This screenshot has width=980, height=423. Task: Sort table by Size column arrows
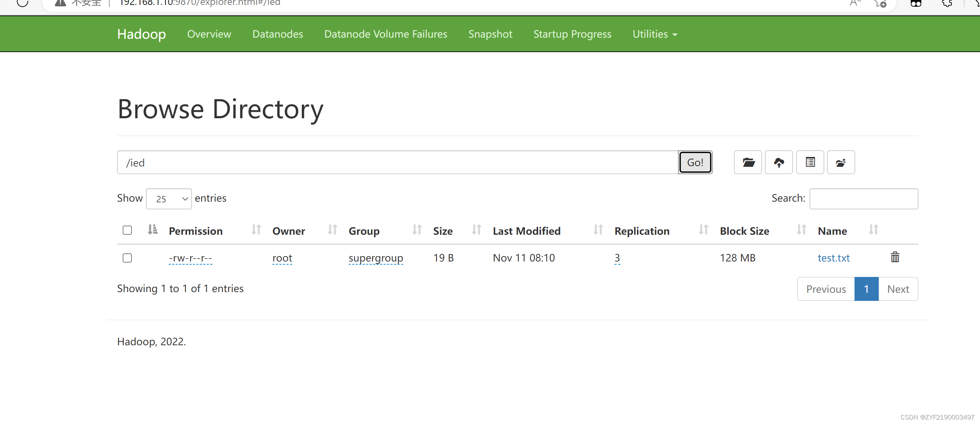pos(476,229)
